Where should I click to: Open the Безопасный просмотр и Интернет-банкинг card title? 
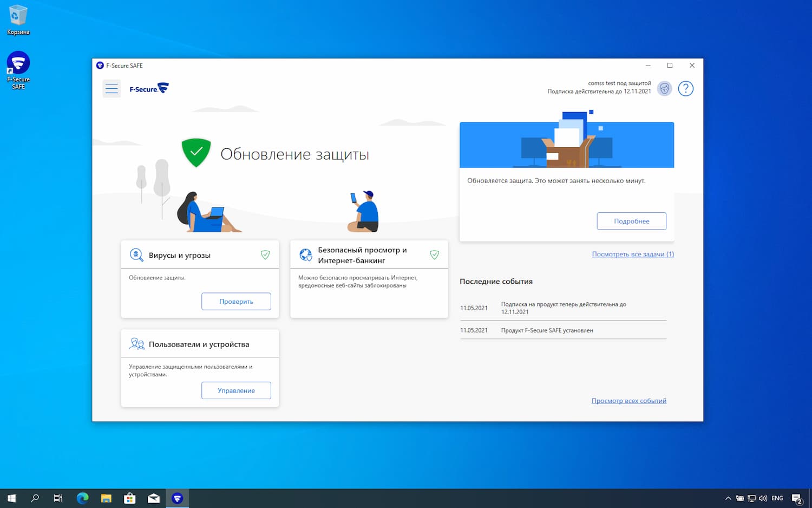pos(362,255)
